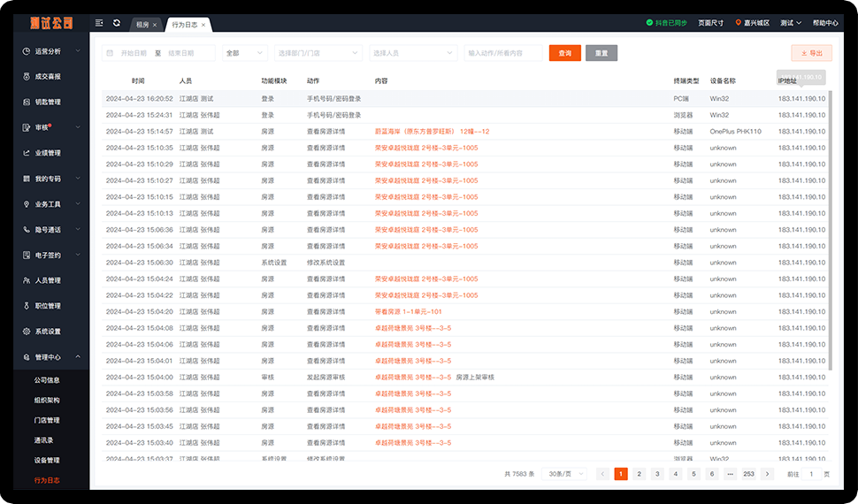This screenshot has height=504, width=858.
Task: Click the vertical scrollbar of the log table
Action: 830,230
